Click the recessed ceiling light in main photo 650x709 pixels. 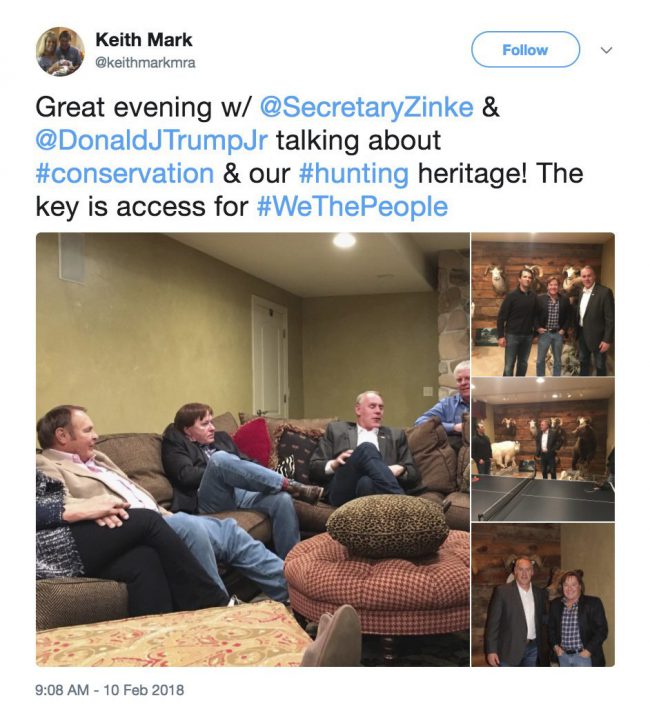coord(344,240)
